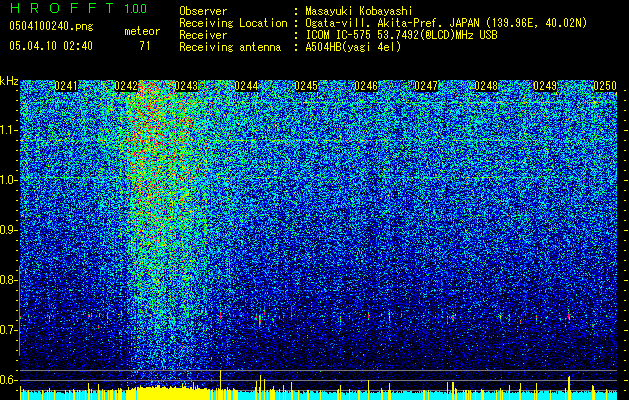629x400 pixels.
Task: Click the 0.7 frequency axis label
Action: [8, 330]
